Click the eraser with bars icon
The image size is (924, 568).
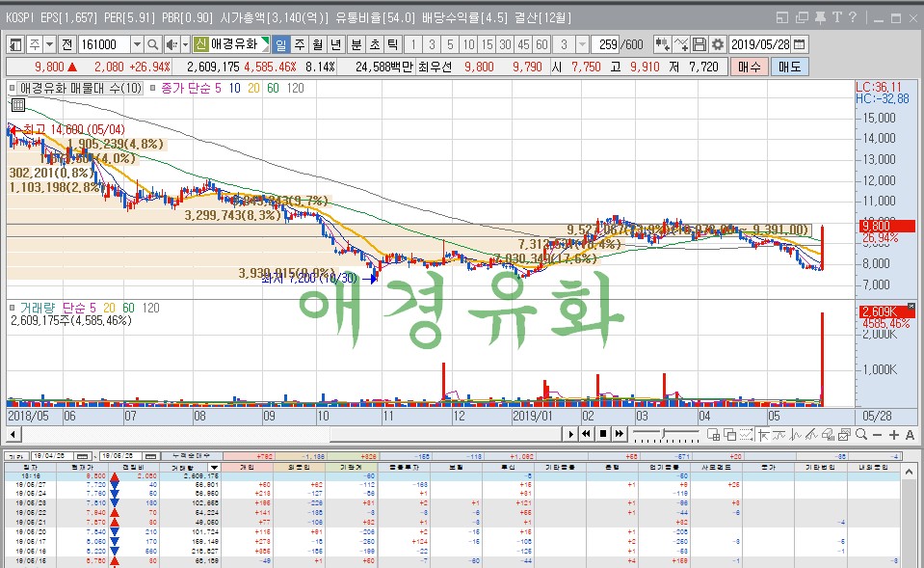(x=828, y=435)
